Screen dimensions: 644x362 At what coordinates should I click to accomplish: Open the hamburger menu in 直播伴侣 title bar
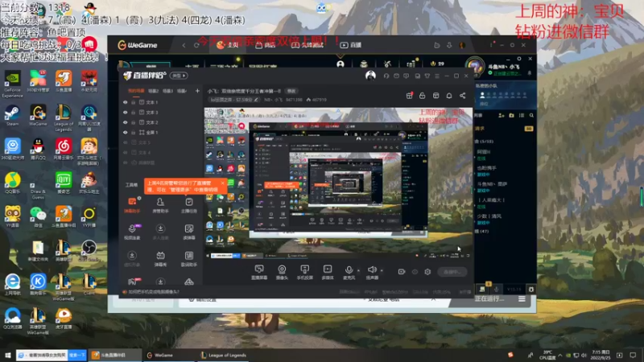437,76
